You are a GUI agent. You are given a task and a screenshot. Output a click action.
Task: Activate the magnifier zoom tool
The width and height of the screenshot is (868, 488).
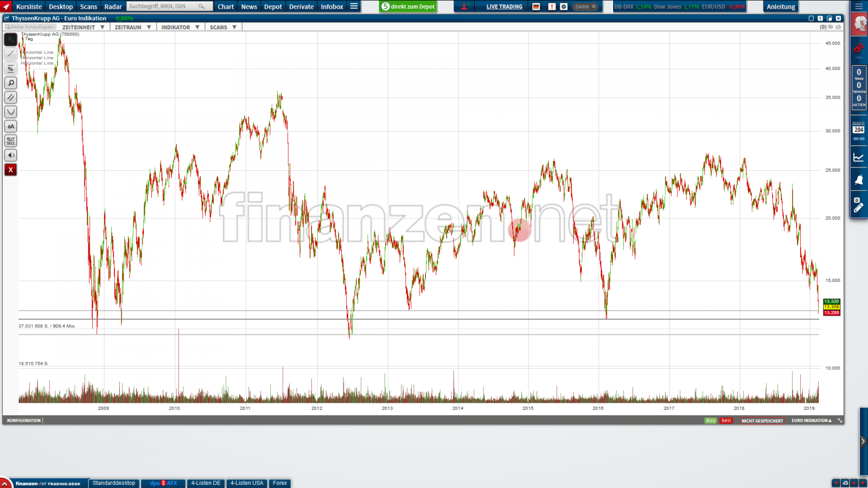[x=10, y=83]
